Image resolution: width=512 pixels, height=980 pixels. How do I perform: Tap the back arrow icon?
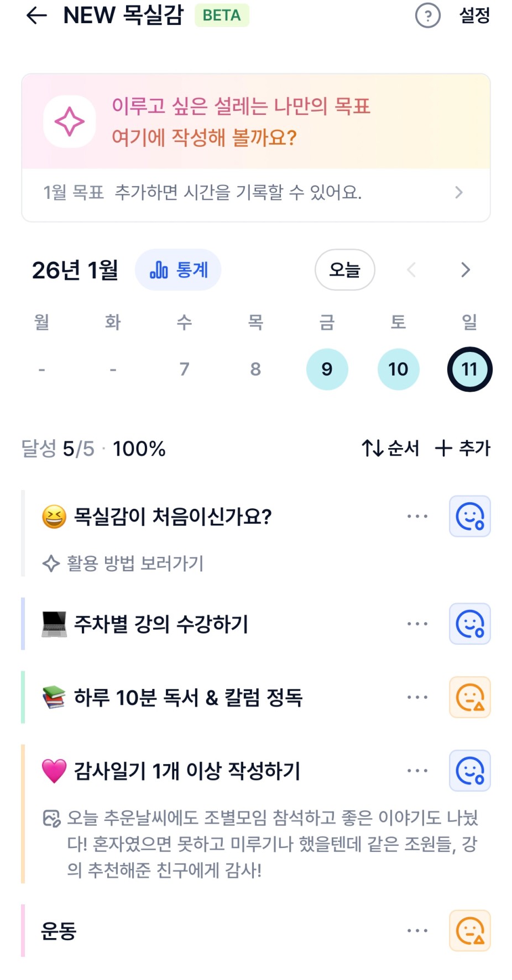(36, 15)
